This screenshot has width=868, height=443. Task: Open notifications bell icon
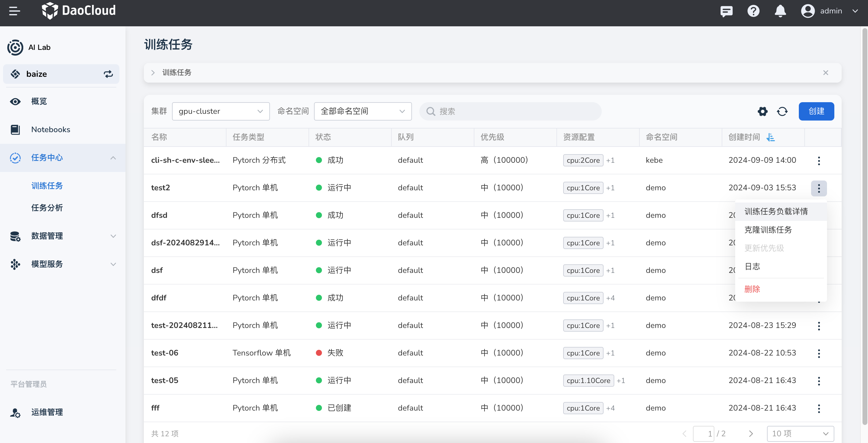780,11
